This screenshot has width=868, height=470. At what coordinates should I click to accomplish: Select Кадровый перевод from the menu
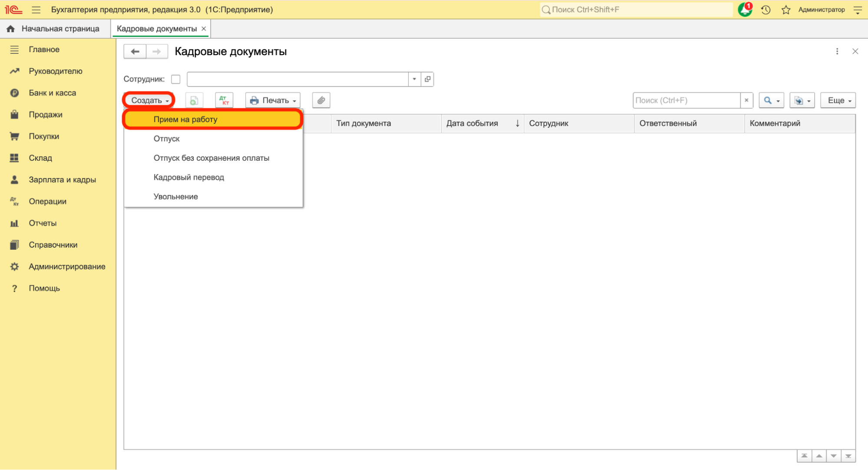pos(188,177)
